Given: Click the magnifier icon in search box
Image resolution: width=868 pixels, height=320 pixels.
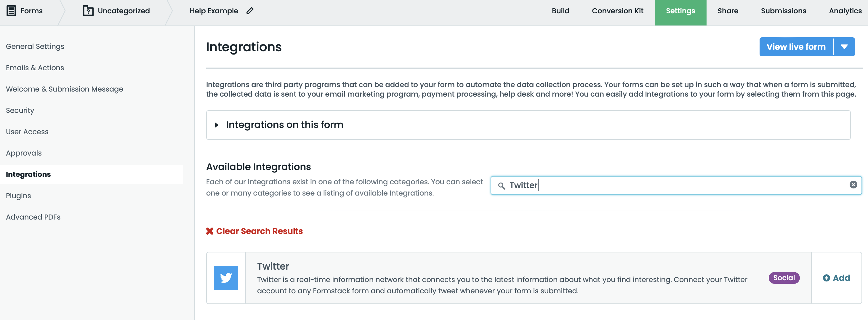Looking at the screenshot, I should point(501,185).
